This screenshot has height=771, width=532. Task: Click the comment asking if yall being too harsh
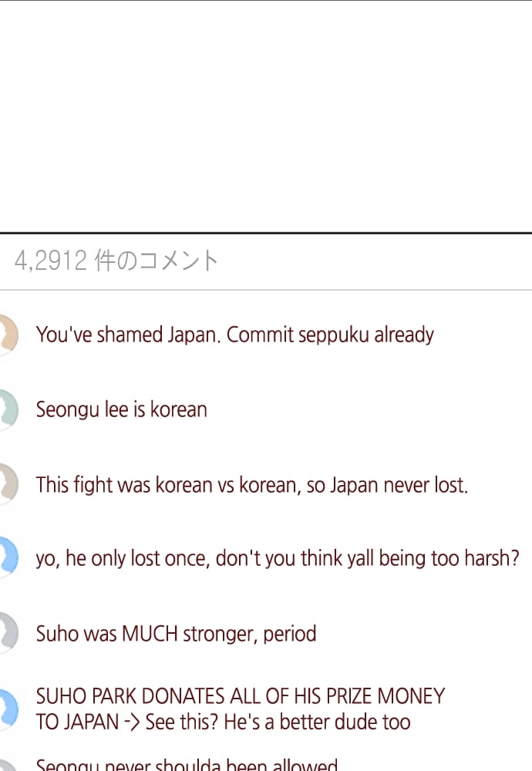[x=278, y=558]
